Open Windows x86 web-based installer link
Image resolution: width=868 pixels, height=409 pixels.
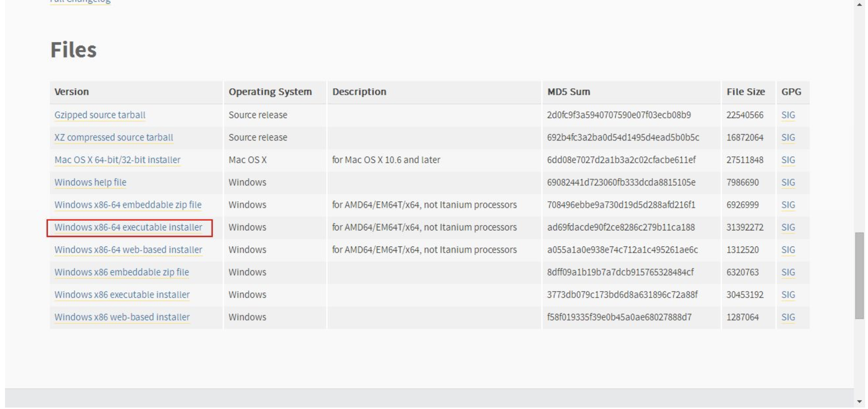122,317
